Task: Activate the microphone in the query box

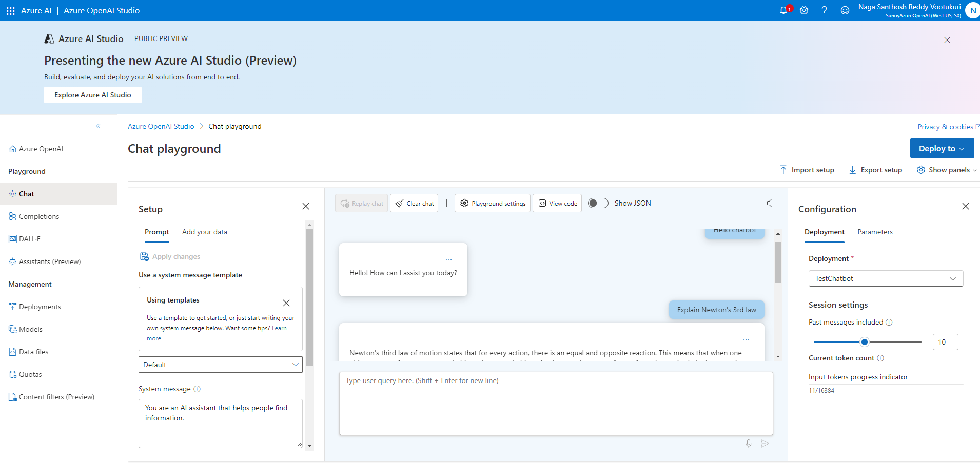Action: pyautogui.click(x=748, y=443)
